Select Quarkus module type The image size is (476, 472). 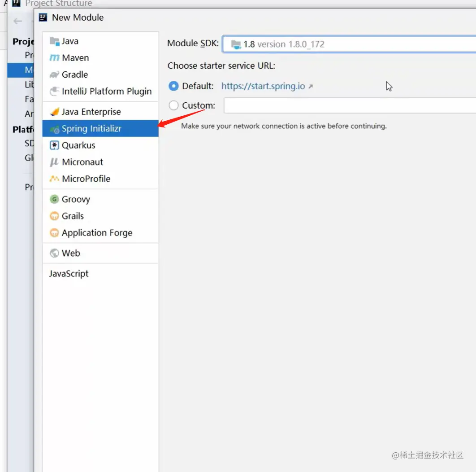pyautogui.click(x=100, y=145)
